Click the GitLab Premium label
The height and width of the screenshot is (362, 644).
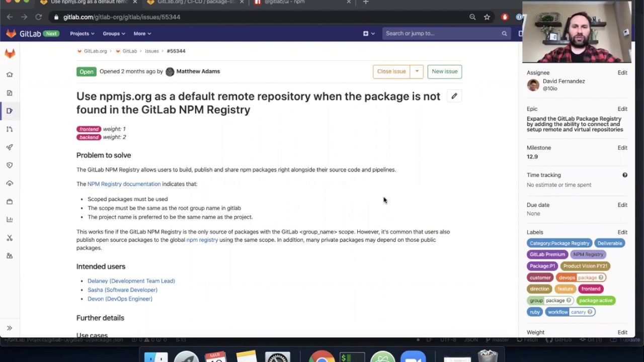coord(547,254)
